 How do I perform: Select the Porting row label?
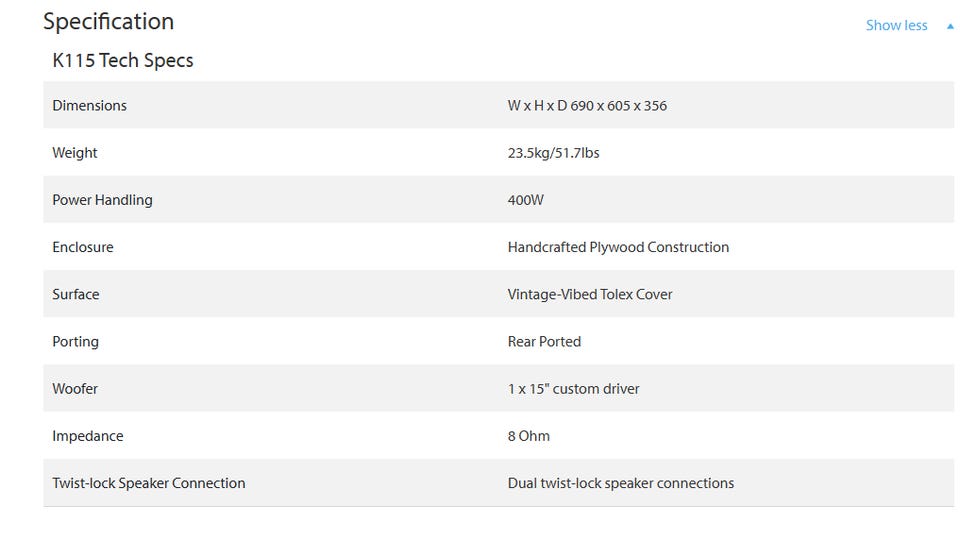click(75, 341)
